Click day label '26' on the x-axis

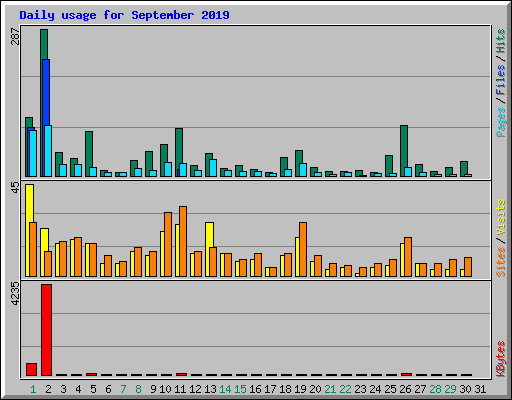pos(405,389)
